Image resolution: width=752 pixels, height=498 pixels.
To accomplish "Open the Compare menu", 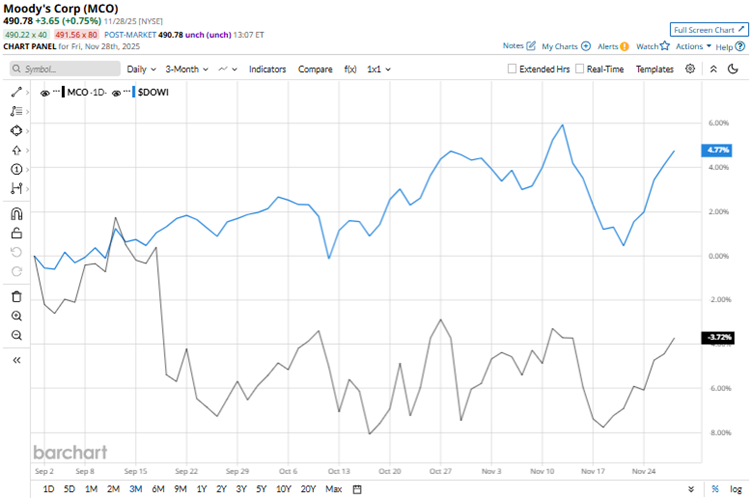I will (x=315, y=69).
